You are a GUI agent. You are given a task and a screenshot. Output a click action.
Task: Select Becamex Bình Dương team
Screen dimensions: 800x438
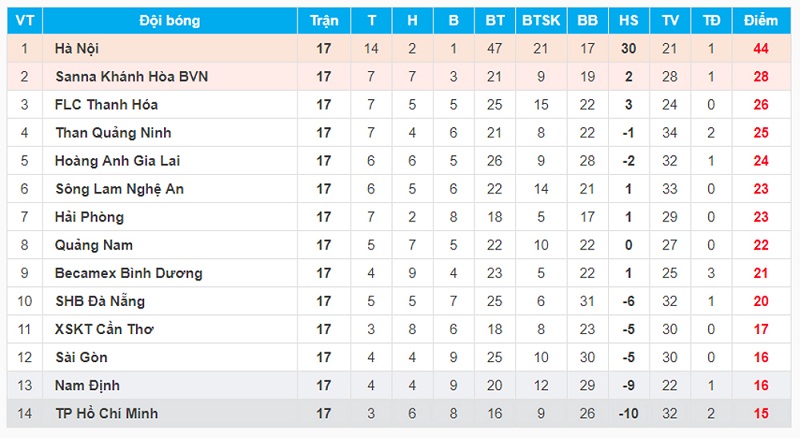(129, 273)
